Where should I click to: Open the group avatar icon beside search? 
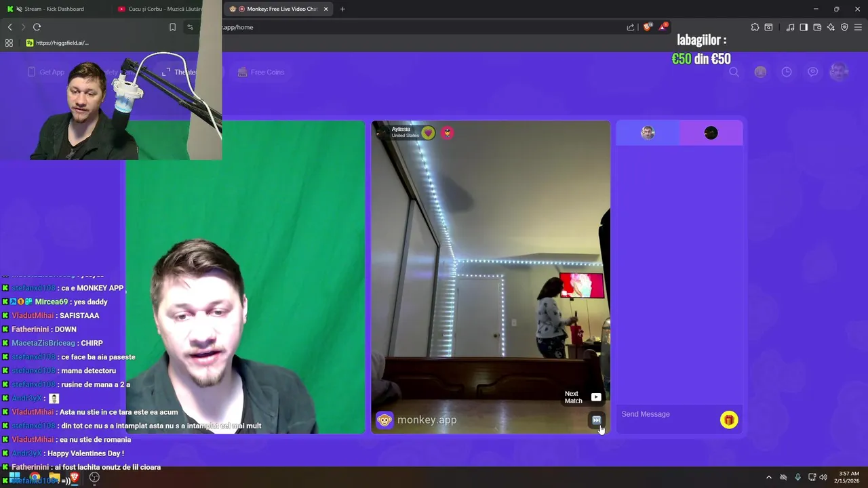(760, 72)
